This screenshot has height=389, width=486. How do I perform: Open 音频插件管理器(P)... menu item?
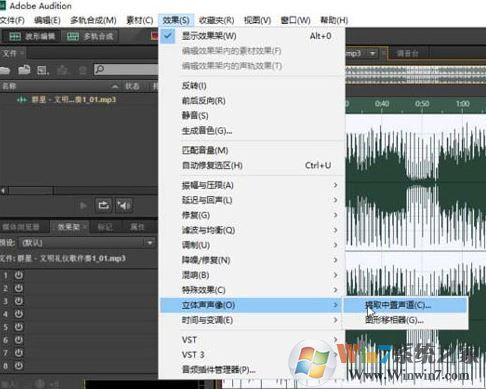point(252,370)
